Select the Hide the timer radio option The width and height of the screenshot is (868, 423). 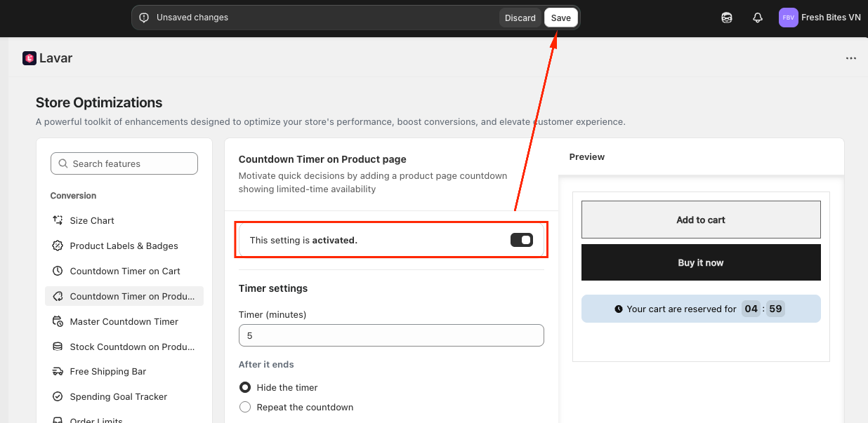pos(245,387)
